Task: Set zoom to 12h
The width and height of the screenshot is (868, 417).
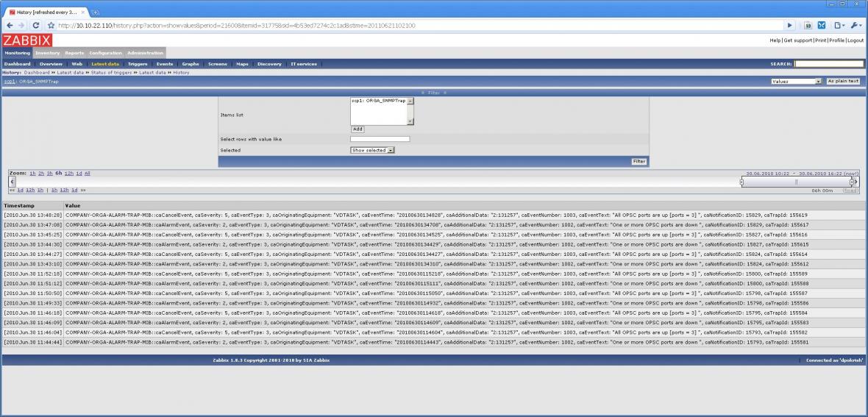Action: point(68,174)
